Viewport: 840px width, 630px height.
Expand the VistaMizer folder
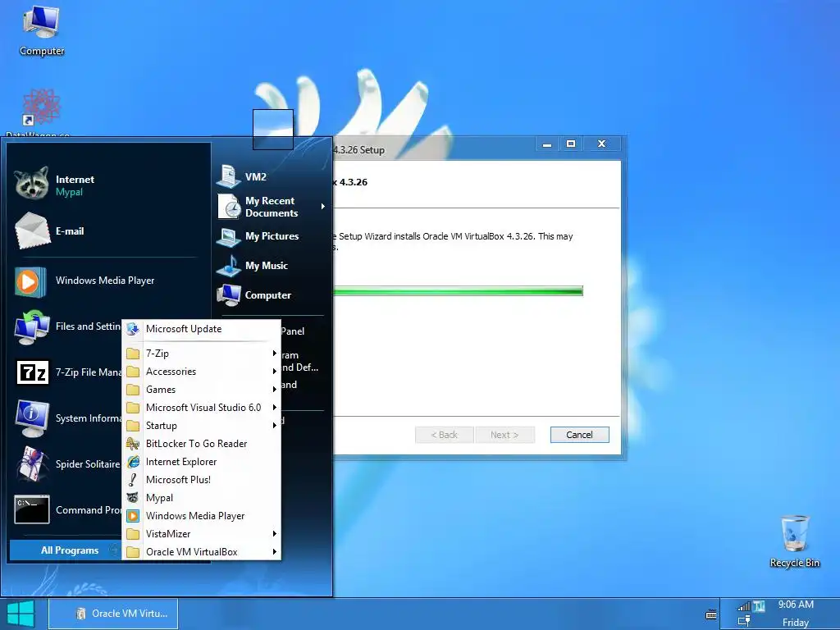202,533
